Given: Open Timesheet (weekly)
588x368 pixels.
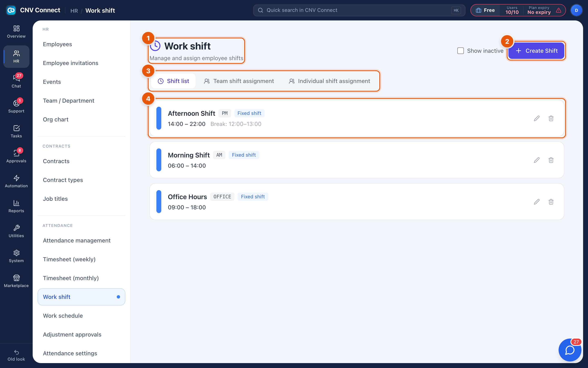Looking at the screenshot, I should coord(81,259).
